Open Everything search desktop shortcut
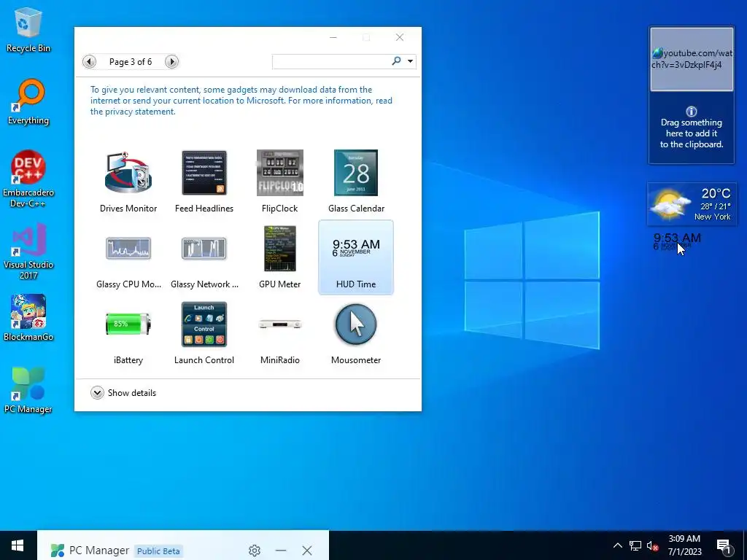The width and height of the screenshot is (747, 560). pos(28,102)
